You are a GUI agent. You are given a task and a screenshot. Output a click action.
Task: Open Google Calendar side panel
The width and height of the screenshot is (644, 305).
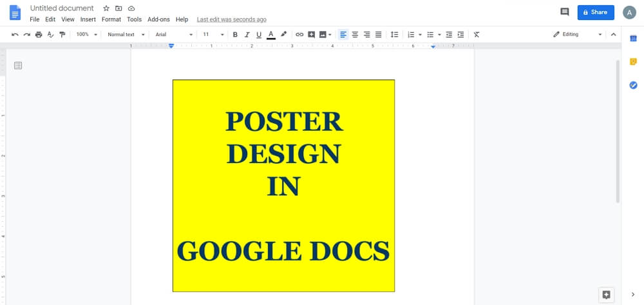(x=633, y=38)
